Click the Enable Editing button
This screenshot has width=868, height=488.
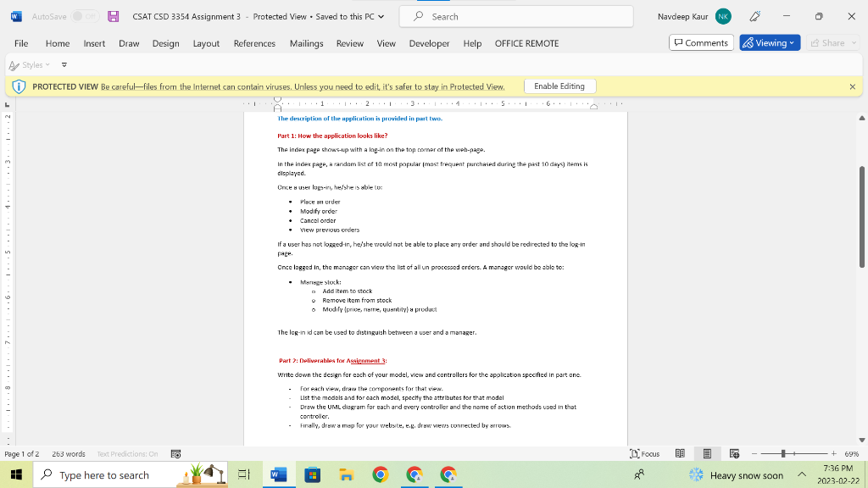click(x=559, y=86)
